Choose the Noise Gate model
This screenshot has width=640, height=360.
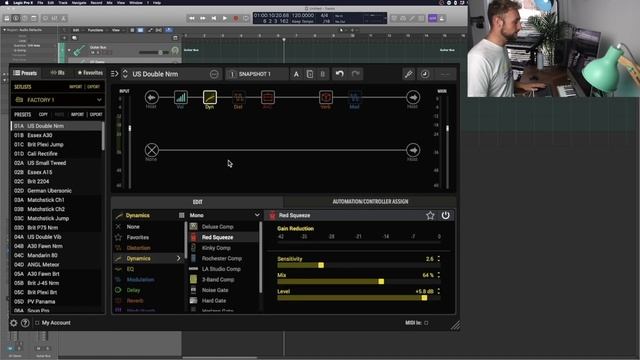click(223, 290)
